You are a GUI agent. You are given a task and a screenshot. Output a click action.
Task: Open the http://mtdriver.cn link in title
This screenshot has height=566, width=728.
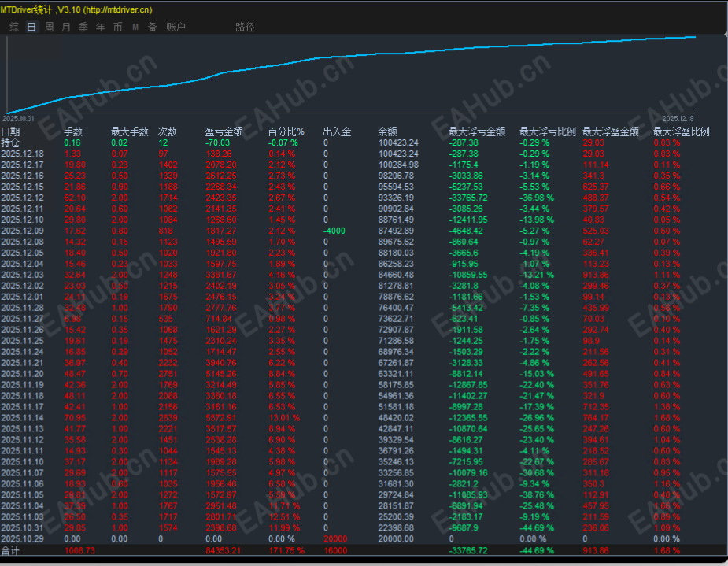(117, 9)
